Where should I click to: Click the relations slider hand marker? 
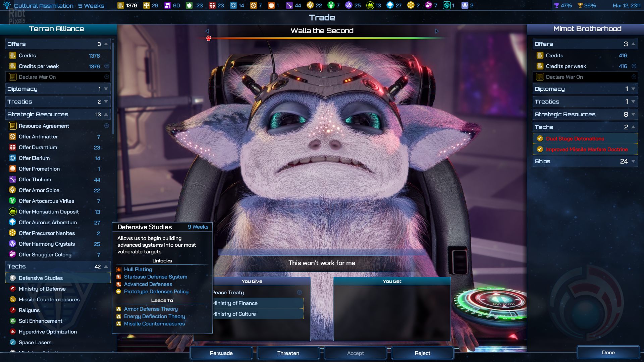(208, 38)
